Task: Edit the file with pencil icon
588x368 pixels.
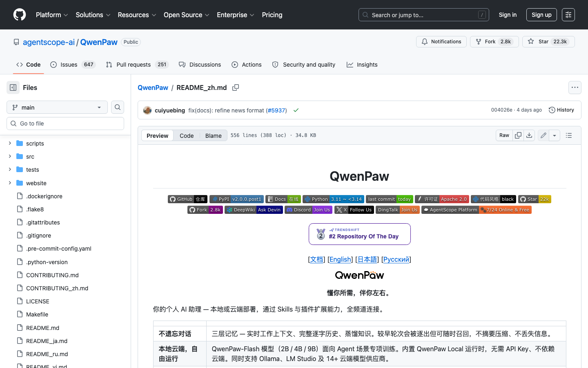Action: (x=543, y=135)
